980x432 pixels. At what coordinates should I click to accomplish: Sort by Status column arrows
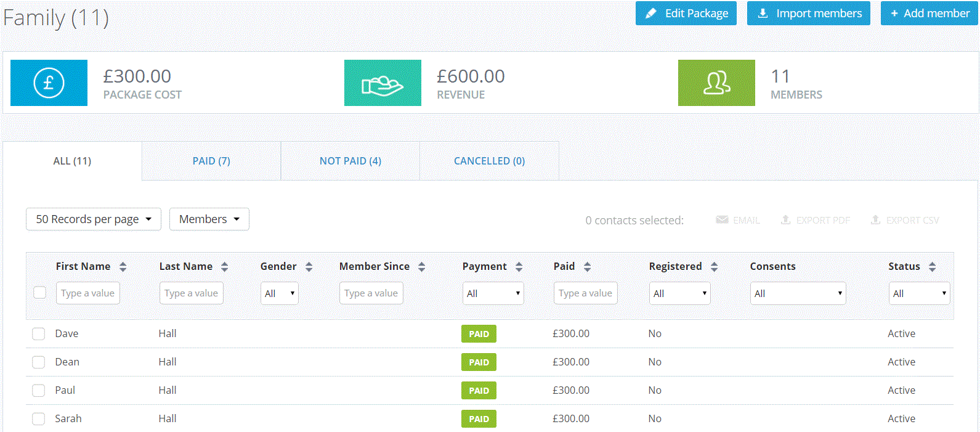tap(933, 267)
